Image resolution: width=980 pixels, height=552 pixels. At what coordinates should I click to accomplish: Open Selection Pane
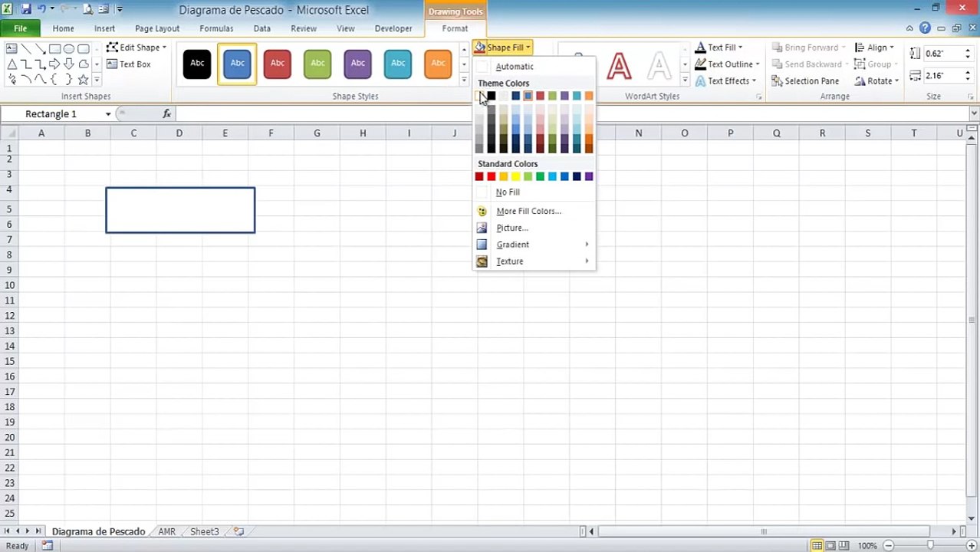point(805,81)
